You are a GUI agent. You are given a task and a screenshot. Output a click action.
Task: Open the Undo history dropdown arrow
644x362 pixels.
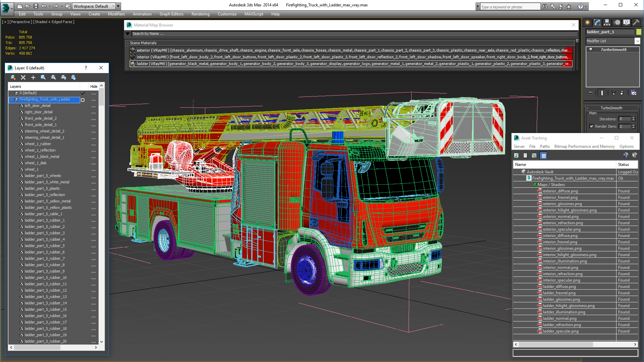[50, 6]
